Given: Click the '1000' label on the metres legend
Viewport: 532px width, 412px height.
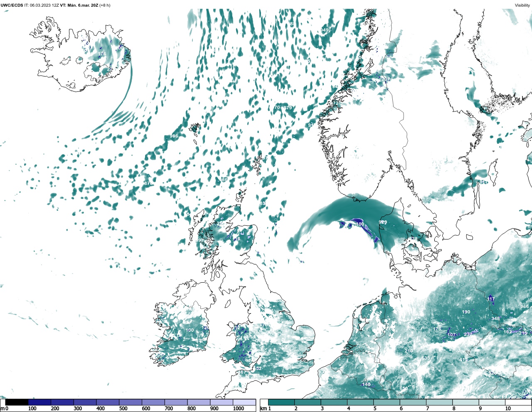Looking at the screenshot, I should [238, 409].
